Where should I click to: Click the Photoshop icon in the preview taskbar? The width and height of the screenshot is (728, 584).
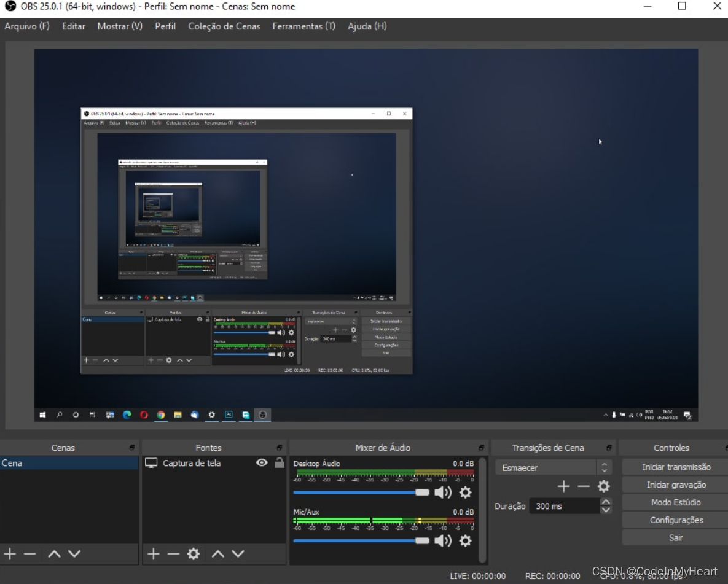tap(229, 415)
